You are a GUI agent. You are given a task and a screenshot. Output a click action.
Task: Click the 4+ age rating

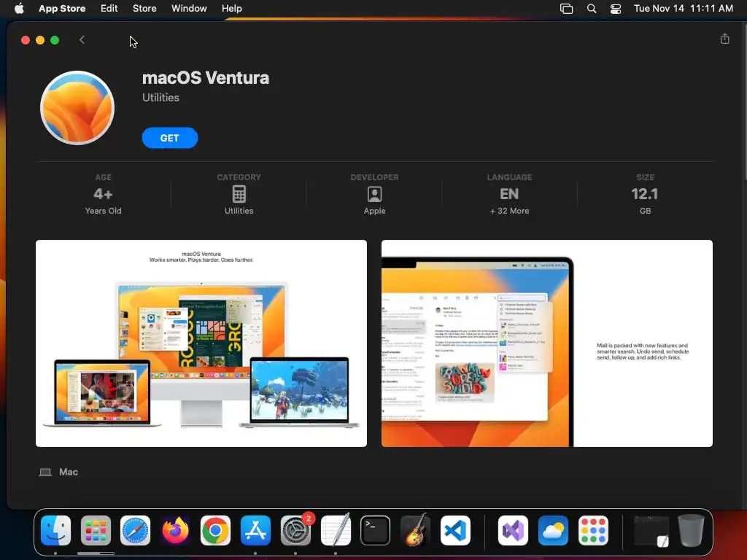click(x=103, y=194)
